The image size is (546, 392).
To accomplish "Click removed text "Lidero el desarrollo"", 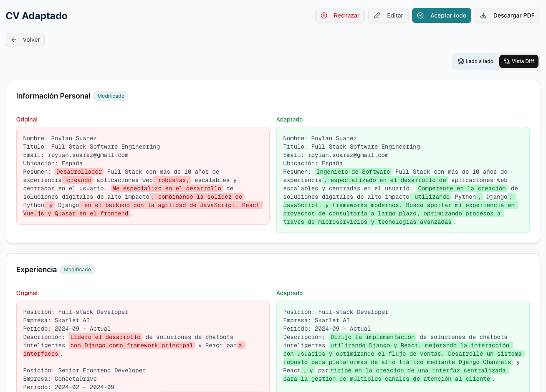I will pos(106,337).
